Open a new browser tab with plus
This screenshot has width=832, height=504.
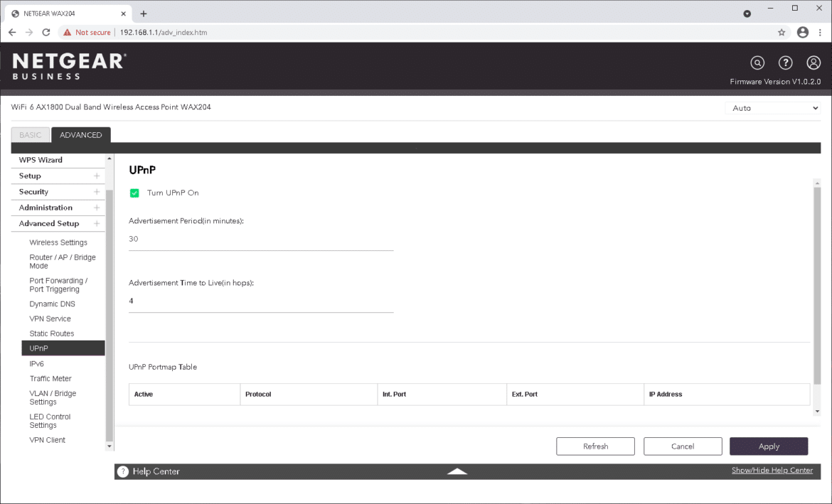143,14
